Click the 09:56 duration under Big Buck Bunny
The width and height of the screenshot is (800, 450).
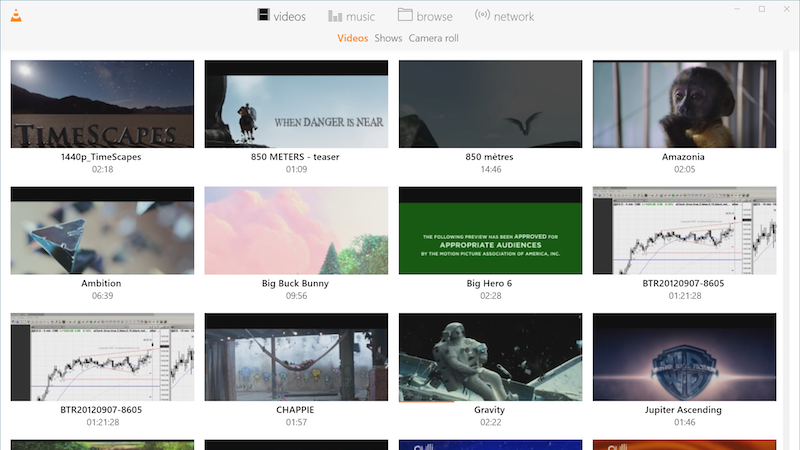tap(296, 296)
